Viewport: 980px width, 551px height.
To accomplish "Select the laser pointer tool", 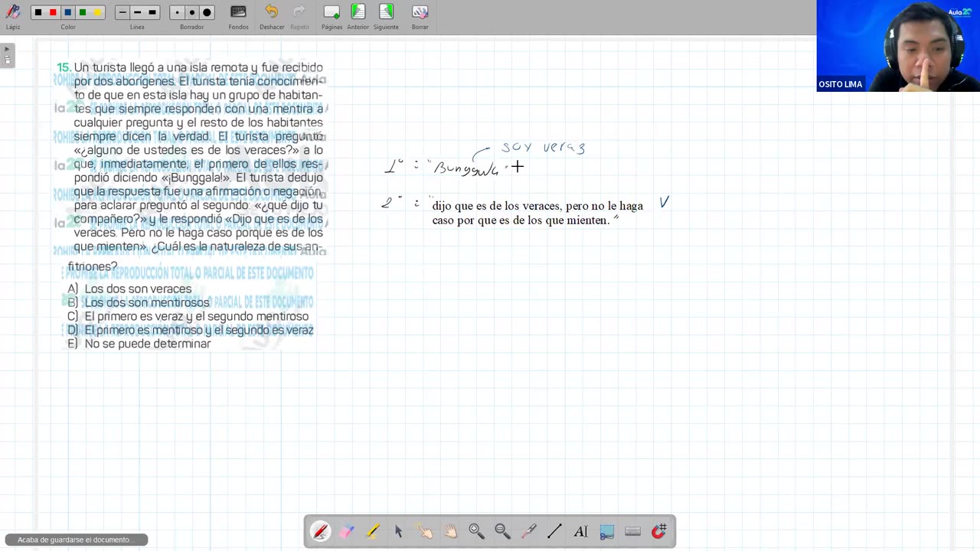I will coord(528,531).
